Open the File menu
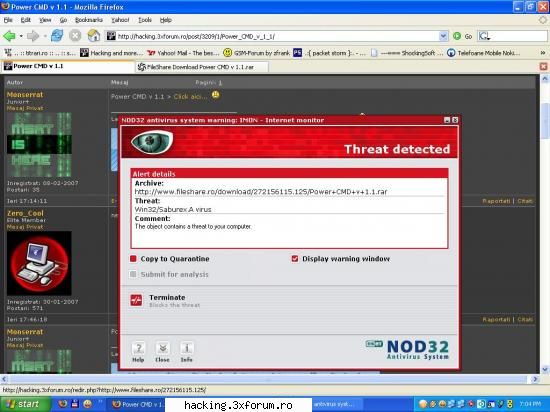 [8, 20]
